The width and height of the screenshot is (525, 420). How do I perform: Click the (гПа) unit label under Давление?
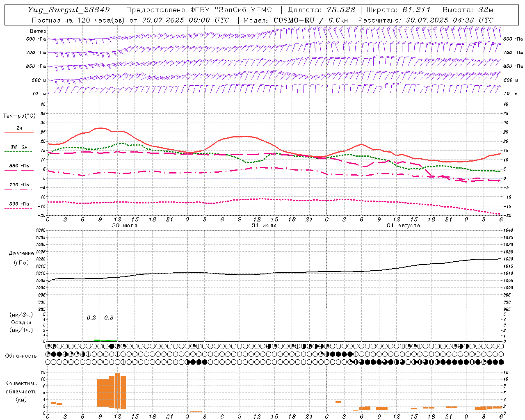[21, 263]
